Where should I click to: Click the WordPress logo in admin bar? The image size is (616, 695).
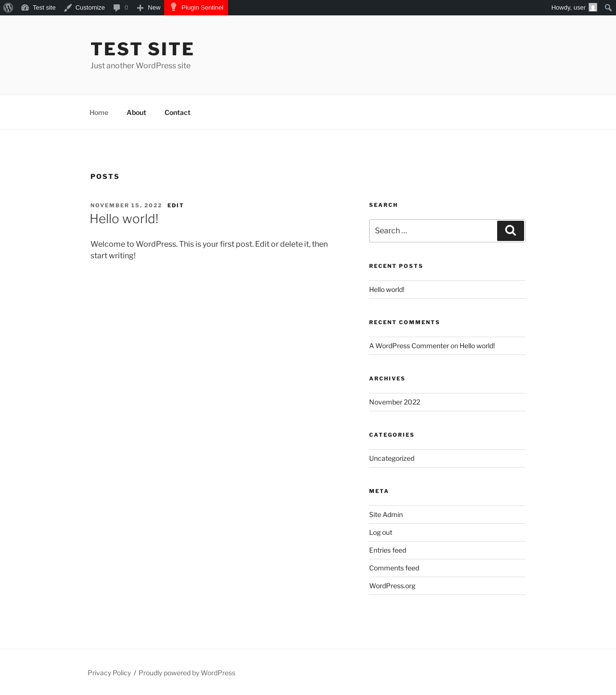tap(8, 8)
